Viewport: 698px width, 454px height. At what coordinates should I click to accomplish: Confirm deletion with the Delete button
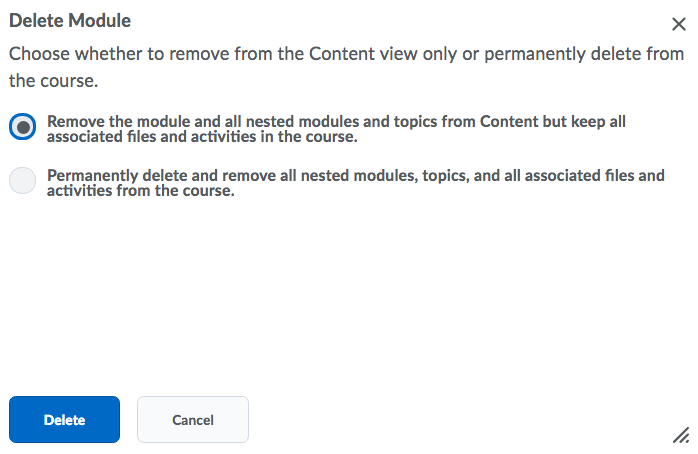pyautogui.click(x=64, y=420)
